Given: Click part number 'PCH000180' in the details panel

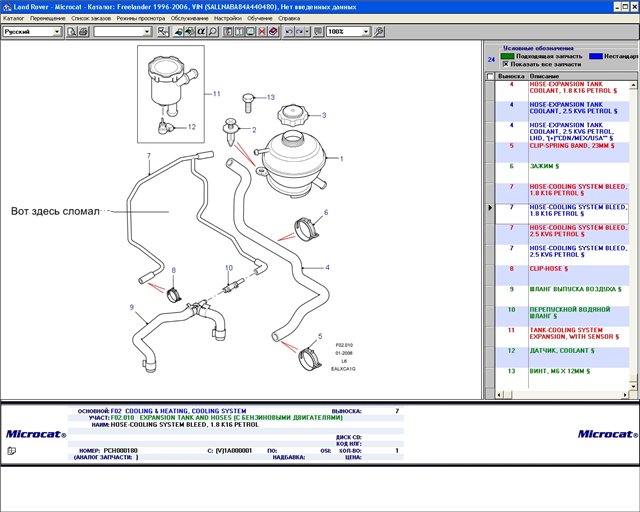Looking at the screenshot, I should coord(120,451).
